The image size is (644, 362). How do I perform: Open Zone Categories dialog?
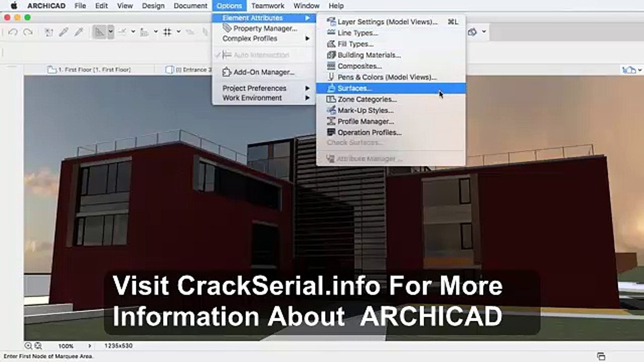(x=391, y=99)
